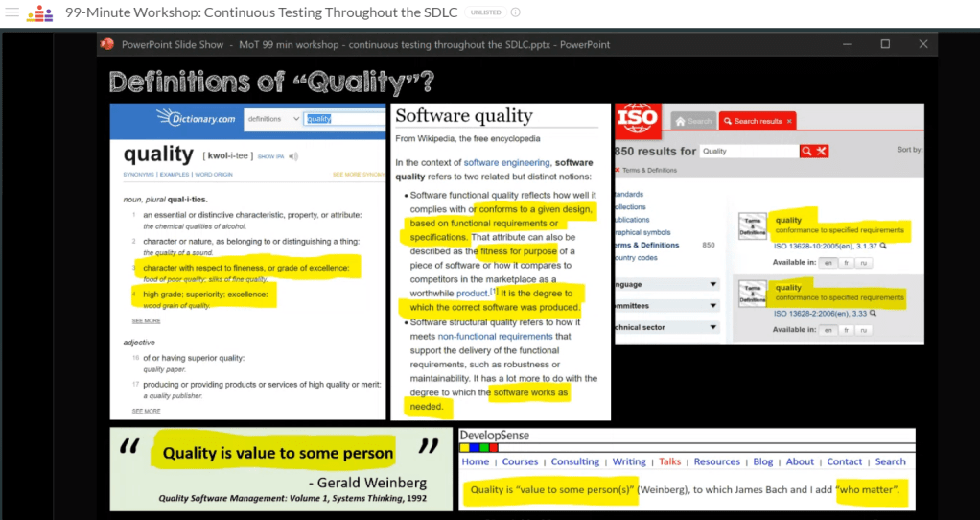Remove the Terms & Definitions filter tag
The height and width of the screenshot is (520, 980).
(618, 170)
